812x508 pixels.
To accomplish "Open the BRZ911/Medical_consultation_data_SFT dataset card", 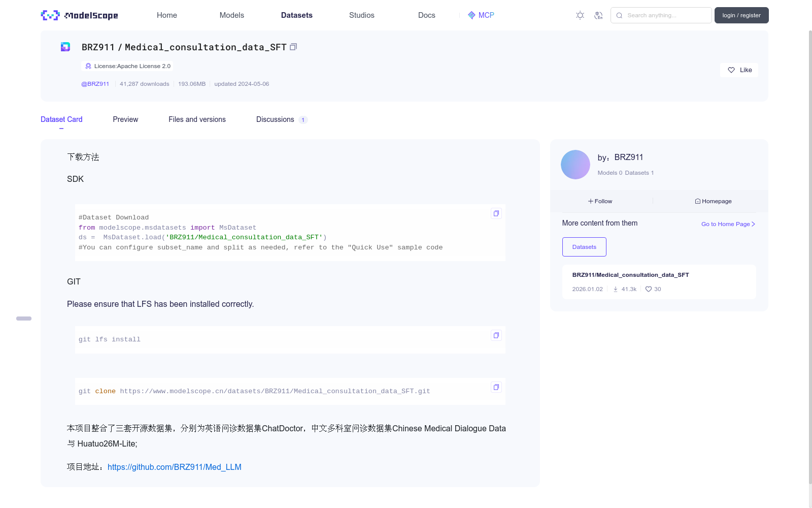I will pos(659,282).
